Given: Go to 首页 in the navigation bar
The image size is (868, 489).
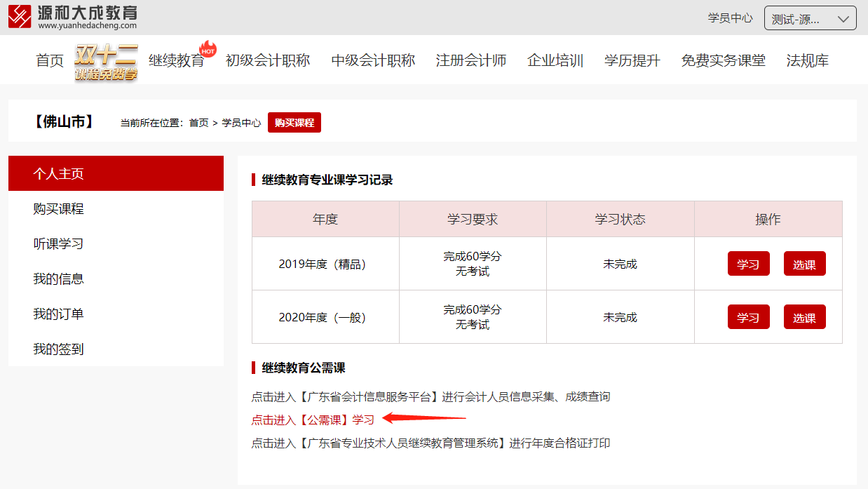Looking at the screenshot, I should click(50, 61).
